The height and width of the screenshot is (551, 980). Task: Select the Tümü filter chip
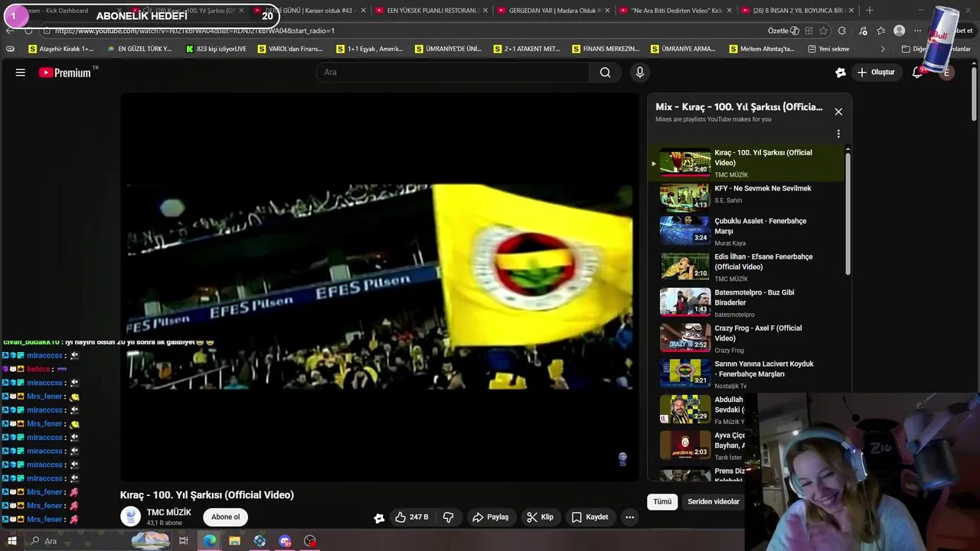click(662, 502)
